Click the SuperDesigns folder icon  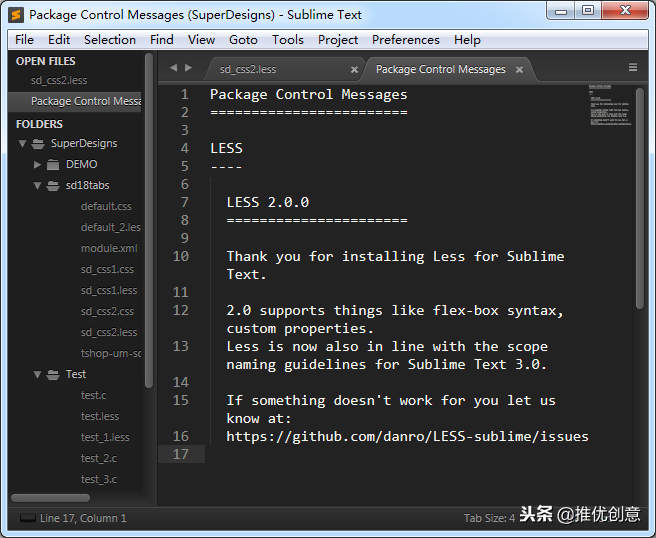(x=38, y=143)
